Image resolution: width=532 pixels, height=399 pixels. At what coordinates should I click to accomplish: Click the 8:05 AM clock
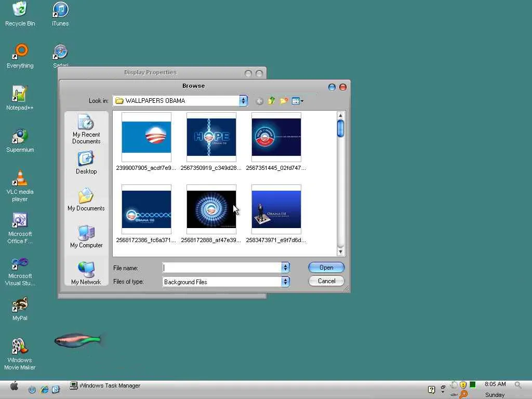495,384
